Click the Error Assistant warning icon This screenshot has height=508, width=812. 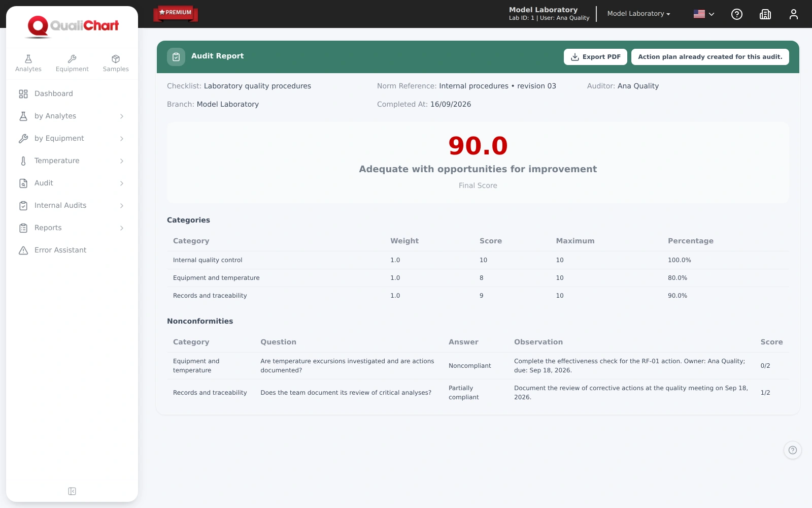23,250
